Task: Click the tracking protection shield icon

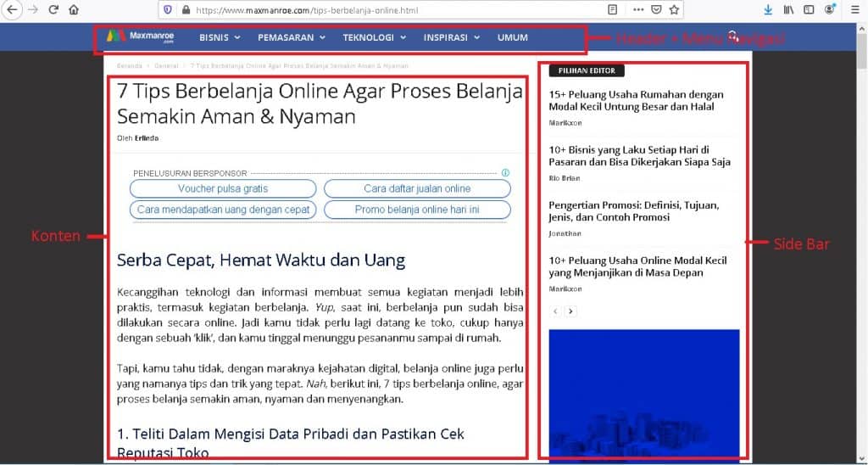Action: point(169,9)
